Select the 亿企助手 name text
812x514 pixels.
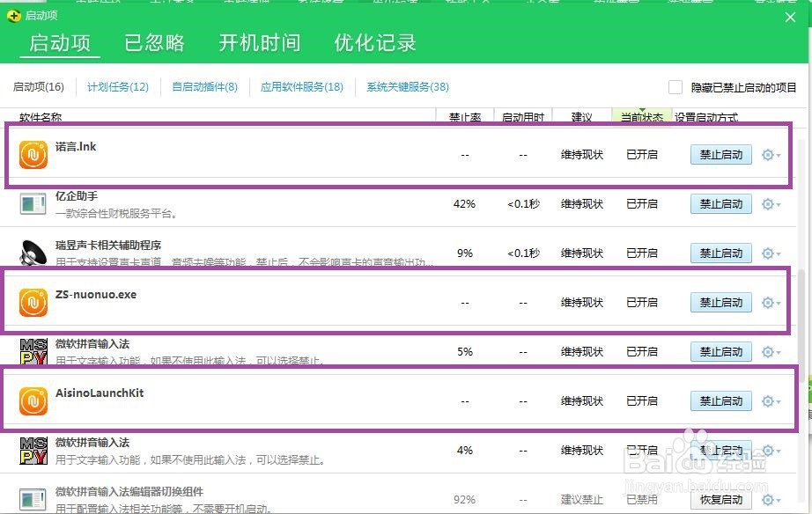(77, 196)
